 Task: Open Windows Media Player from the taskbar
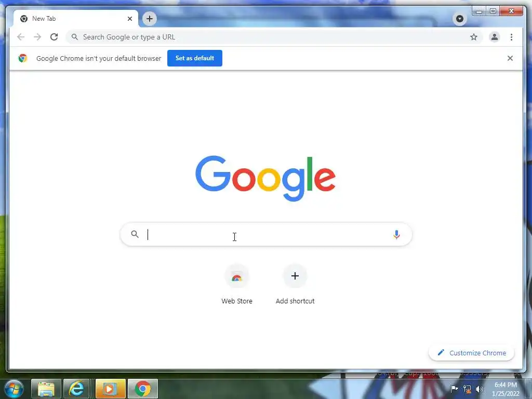pos(110,389)
